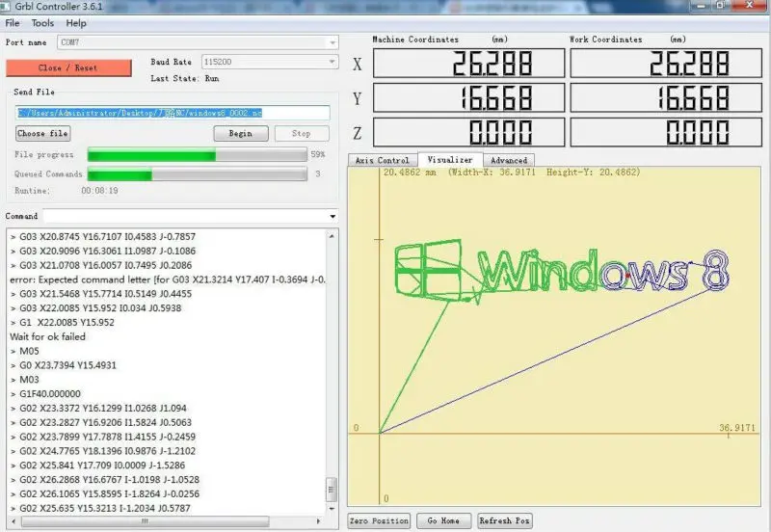The width and height of the screenshot is (771, 532).
Task: Click the 'error: Expected command letter' log line
Action: tap(167, 279)
